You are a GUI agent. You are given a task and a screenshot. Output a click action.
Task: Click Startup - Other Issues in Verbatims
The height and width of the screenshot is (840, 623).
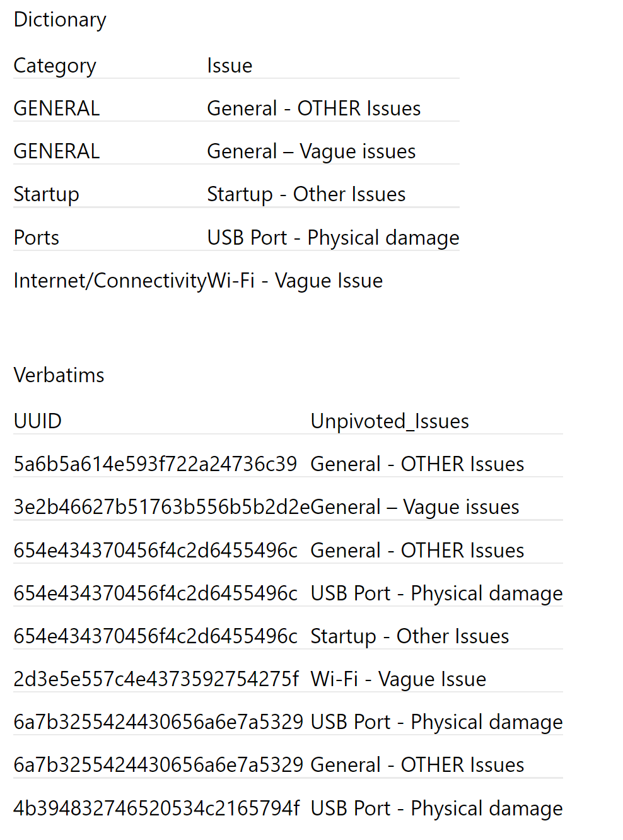(x=409, y=636)
